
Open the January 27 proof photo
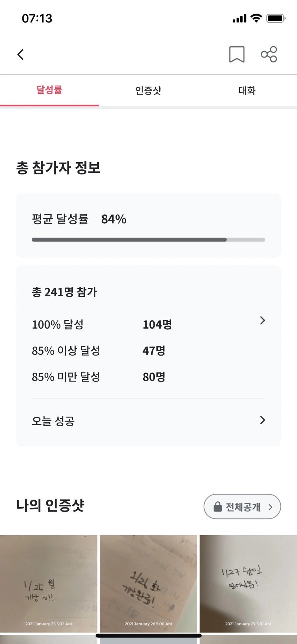(248, 583)
